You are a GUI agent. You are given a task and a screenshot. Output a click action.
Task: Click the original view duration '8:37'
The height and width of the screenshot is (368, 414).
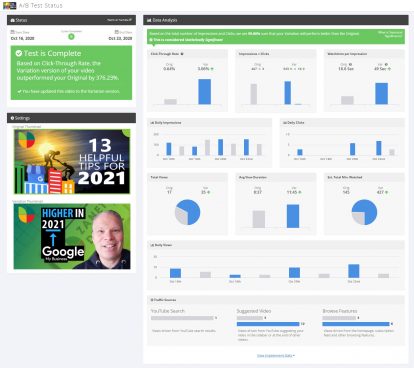pos(258,192)
